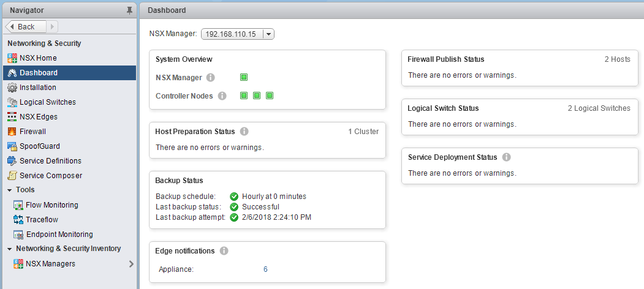Click the Installation gear icon
The height and width of the screenshot is (289, 644).
12,88
